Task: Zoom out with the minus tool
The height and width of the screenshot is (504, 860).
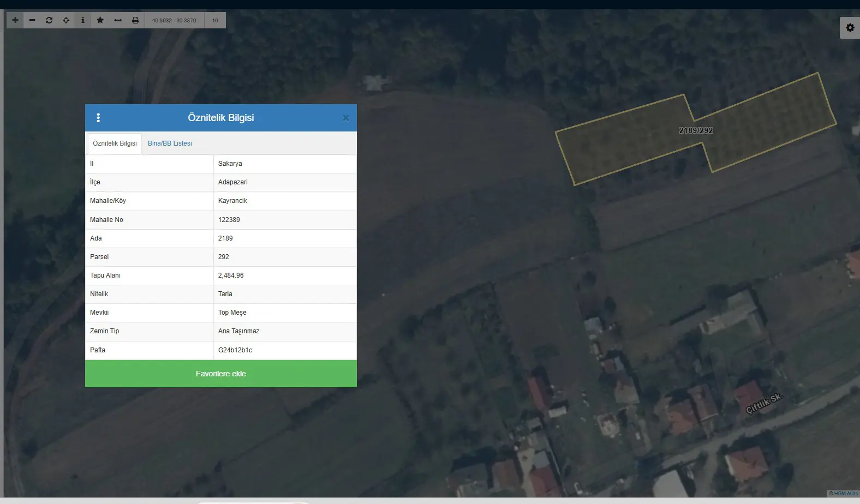Action: tap(32, 20)
